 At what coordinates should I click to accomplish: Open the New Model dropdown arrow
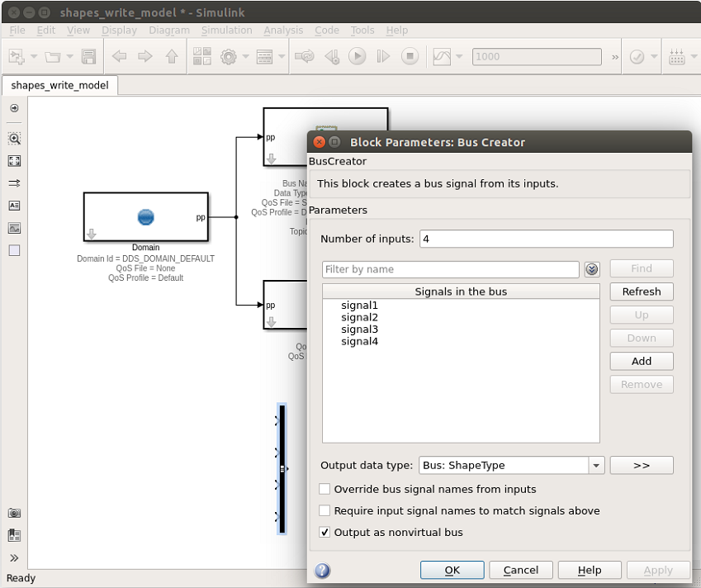(34, 57)
